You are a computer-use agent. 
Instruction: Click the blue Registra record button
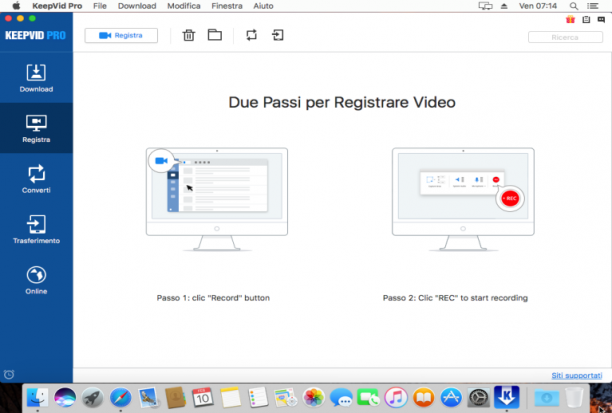pyautogui.click(x=121, y=36)
